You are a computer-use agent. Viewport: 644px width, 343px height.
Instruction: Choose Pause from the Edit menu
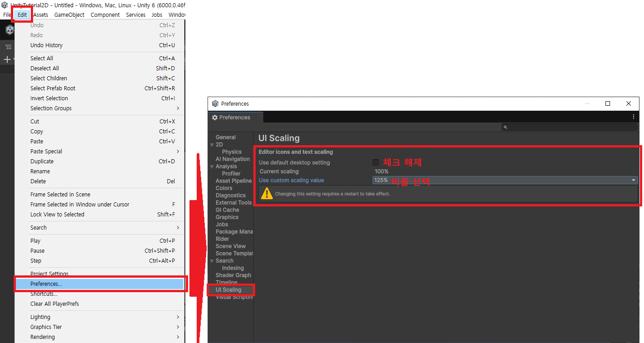pyautogui.click(x=100, y=251)
